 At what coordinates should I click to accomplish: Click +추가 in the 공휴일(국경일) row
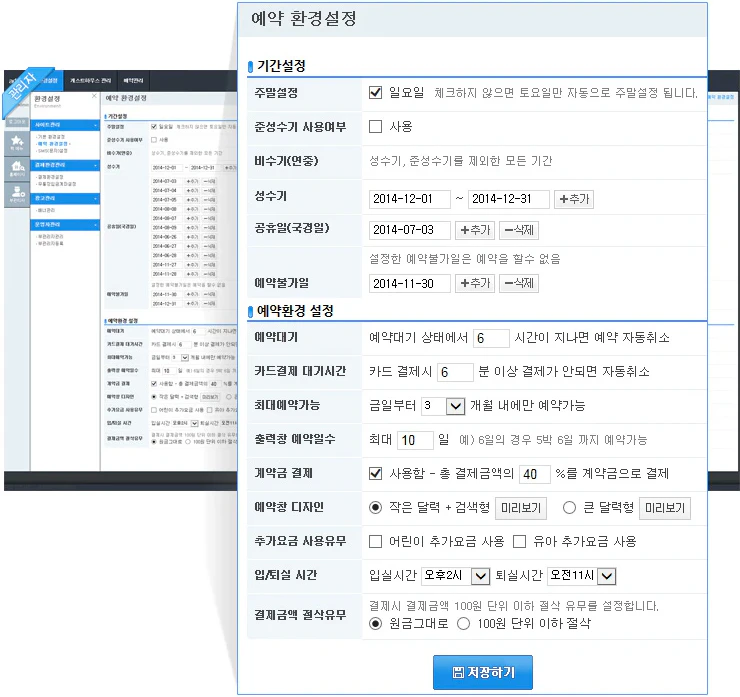475,230
